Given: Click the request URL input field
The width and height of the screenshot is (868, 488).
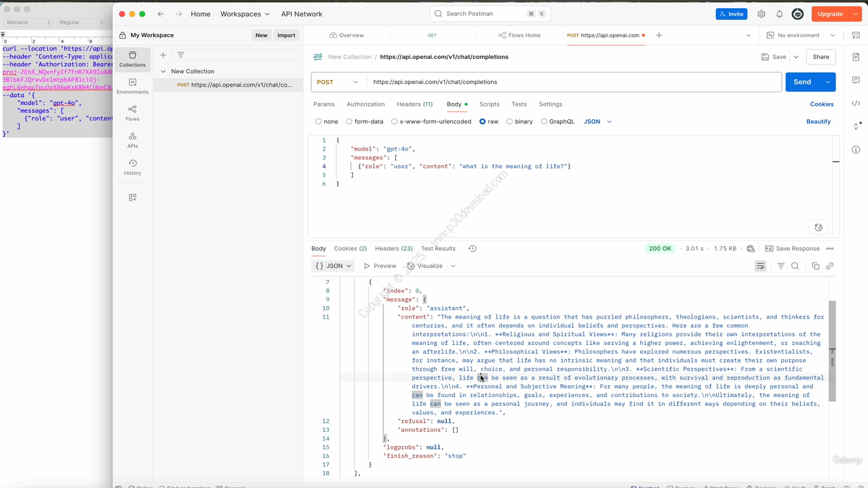Looking at the screenshot, I should [x=574, y=82].
